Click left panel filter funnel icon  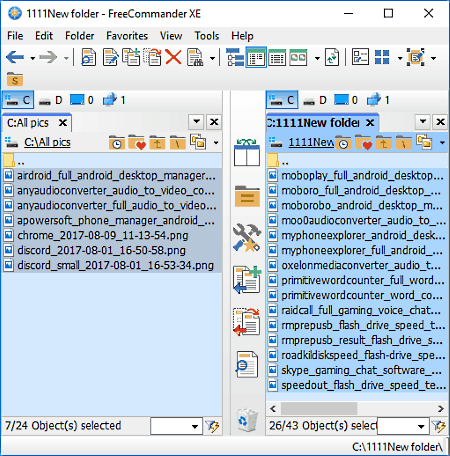click(x=212, y=426)
